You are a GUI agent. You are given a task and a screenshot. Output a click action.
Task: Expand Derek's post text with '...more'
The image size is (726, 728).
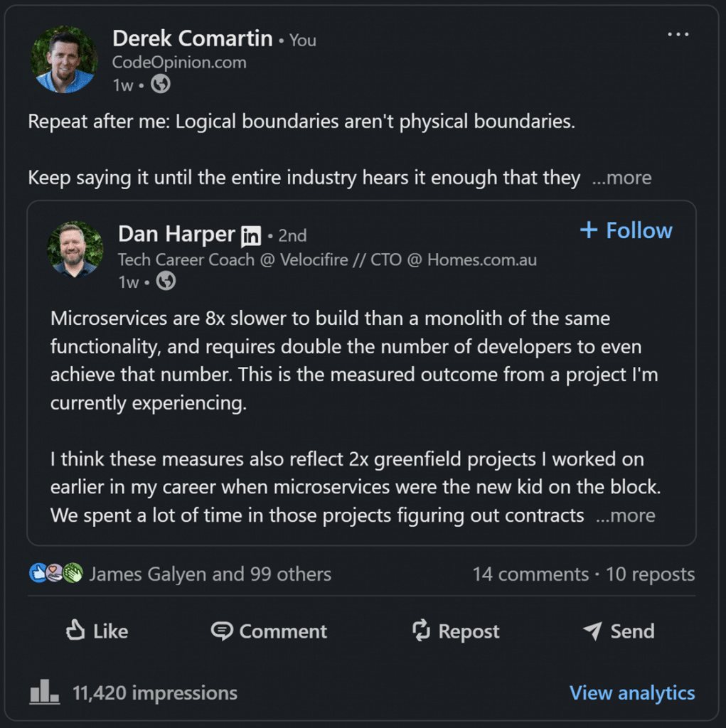[x=621, y=178]
